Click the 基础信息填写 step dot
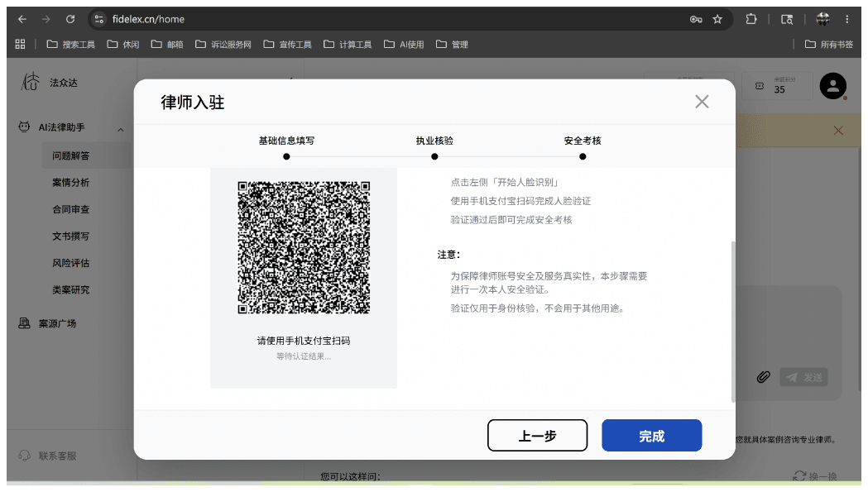The image size is (868, 492). [286, 156]
